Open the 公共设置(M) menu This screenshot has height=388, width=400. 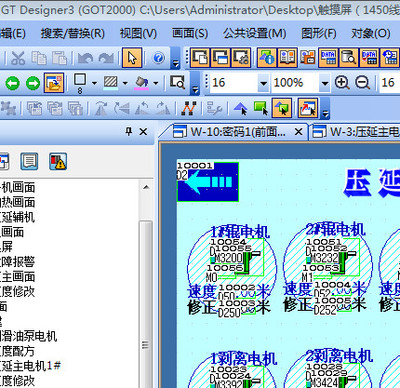click(x=255, y=33)
